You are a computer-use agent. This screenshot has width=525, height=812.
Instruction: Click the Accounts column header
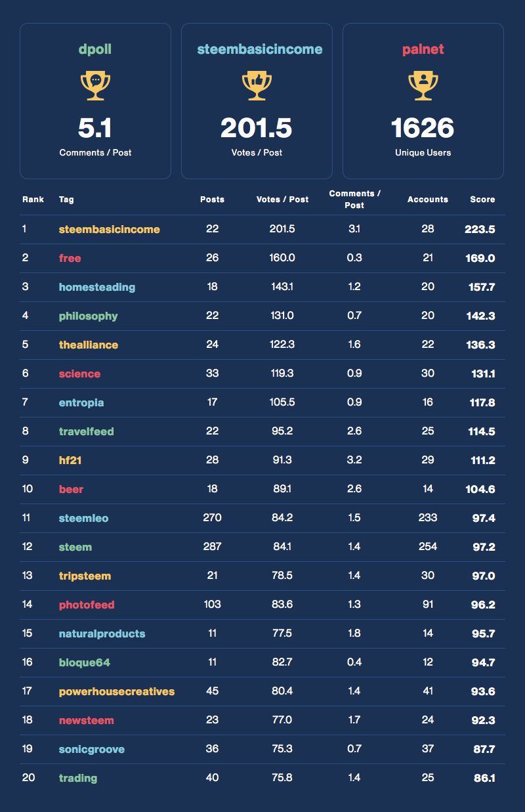pyautogui.click(x=427, y=200)
